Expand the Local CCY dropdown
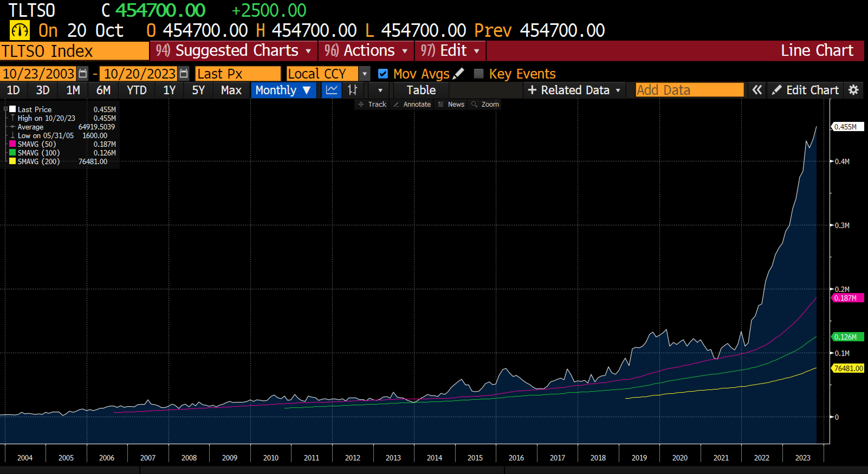The image size is (868, 474). click(364, 73)
